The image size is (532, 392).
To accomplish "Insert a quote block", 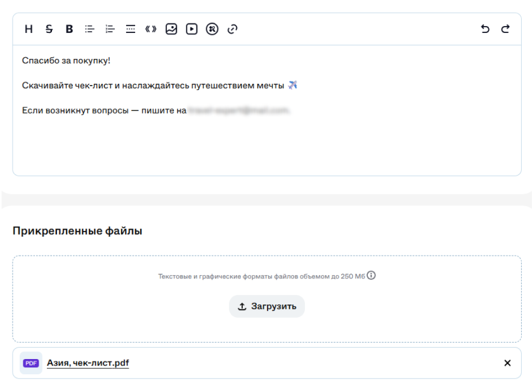I will [151, 29].
